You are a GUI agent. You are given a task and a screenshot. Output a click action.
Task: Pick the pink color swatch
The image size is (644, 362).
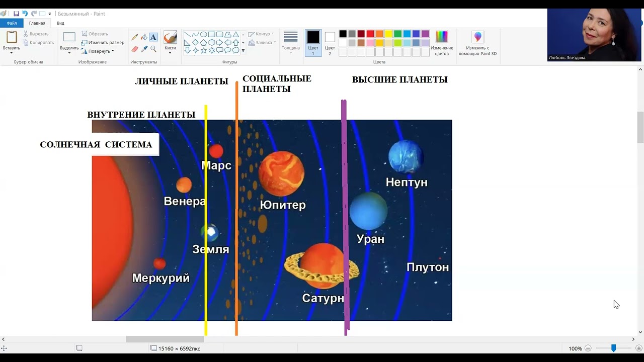[370, 43]
